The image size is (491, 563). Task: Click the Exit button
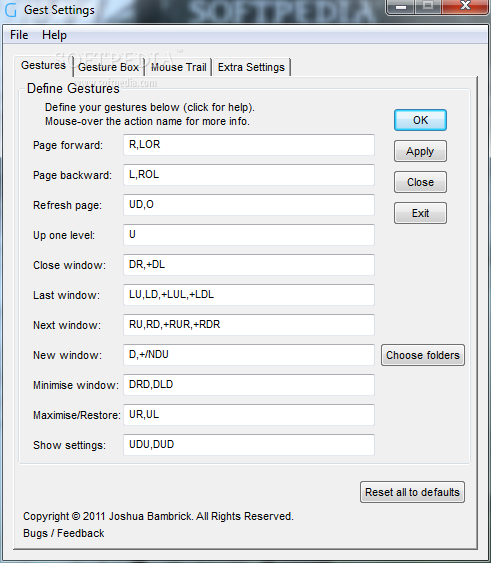[x=420, y=213]
